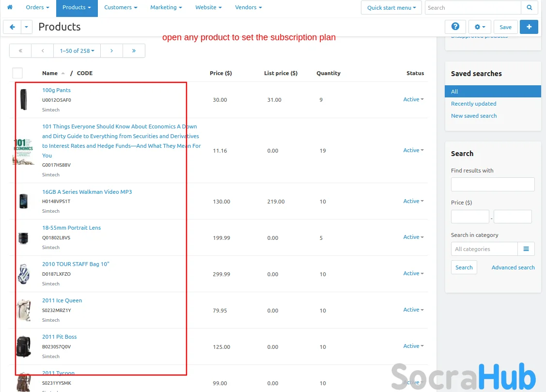Click the back arrow button beside Products
This screenshot has height=392, width=546.
(x=12, y=27)
